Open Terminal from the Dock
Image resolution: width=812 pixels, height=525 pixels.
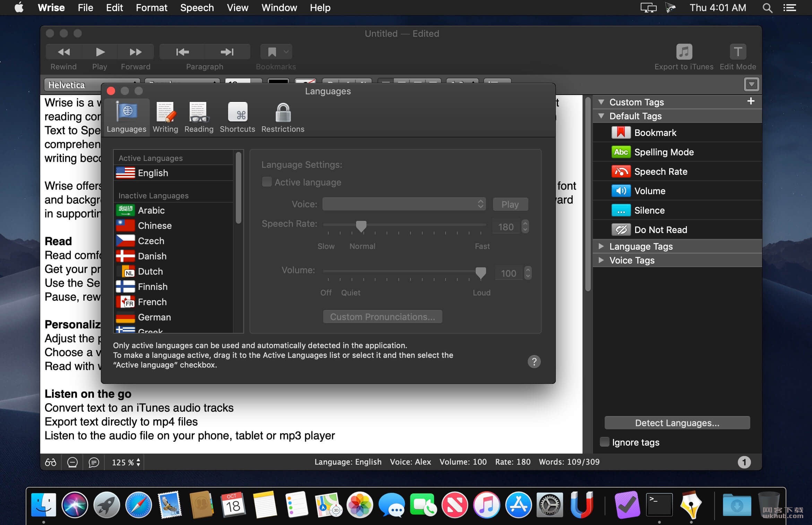point(659,505)
